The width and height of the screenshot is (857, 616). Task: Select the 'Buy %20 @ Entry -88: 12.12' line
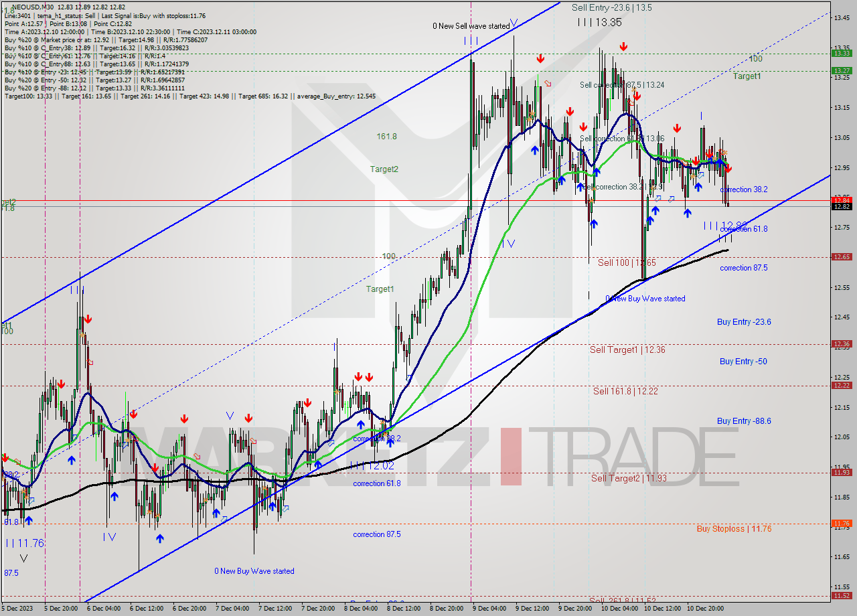[x=94, y=88]
